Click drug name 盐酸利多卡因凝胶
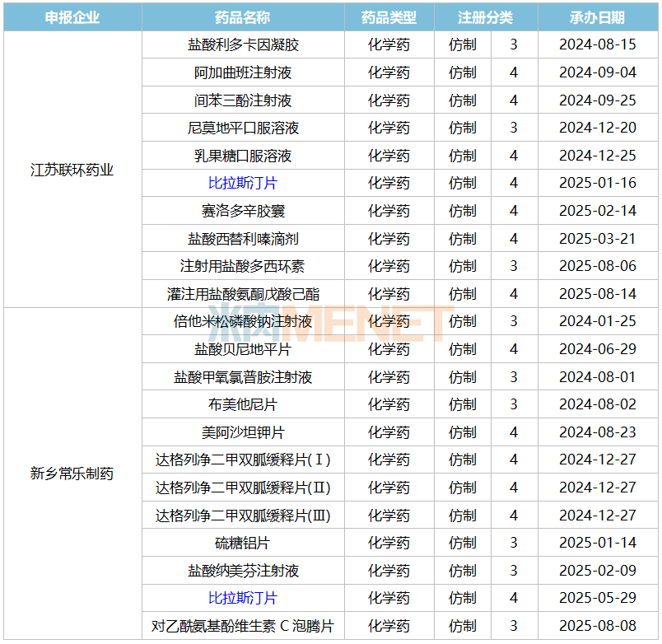662x644 pixels. click(x=243, y=44)
